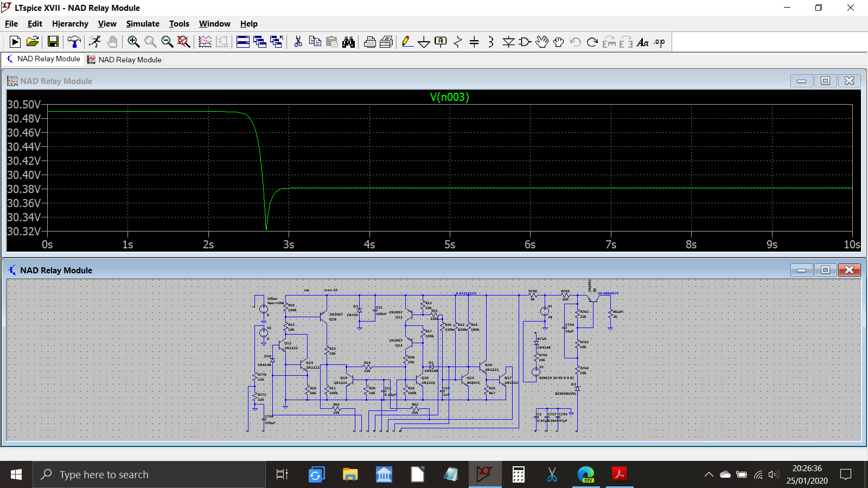The image size is (868, 488).
Task: Open the Window menu
Action: tap(215, 24)
